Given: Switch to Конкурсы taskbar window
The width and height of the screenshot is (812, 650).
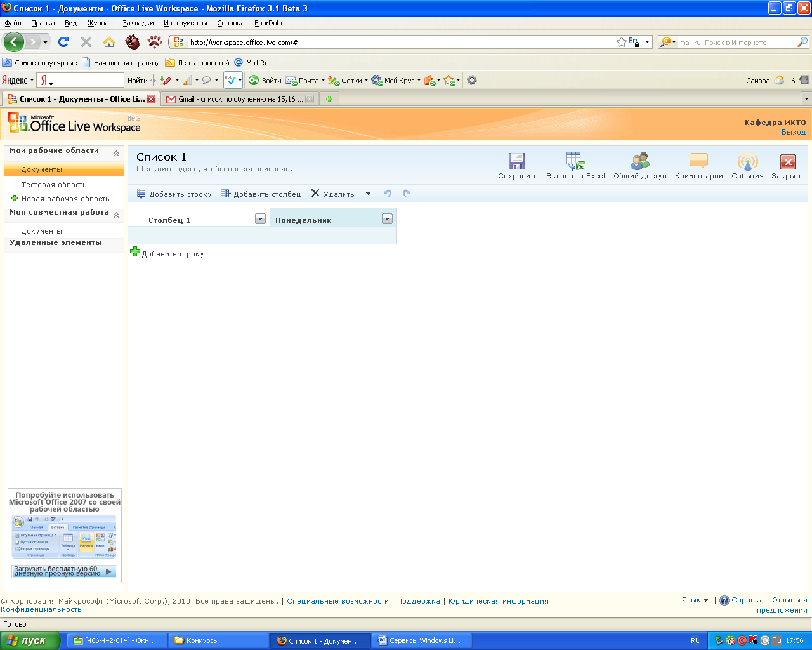Looking at the screenshot, I should pos(218,640).
